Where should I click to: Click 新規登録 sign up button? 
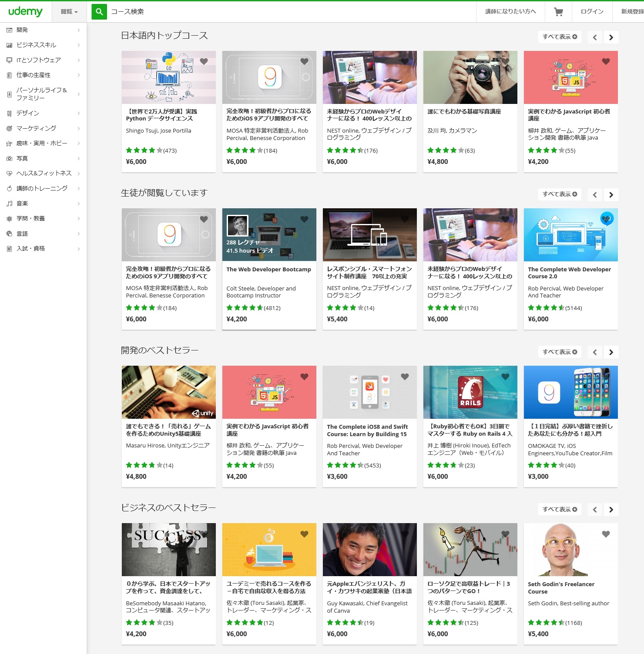[x=632, y=12]
